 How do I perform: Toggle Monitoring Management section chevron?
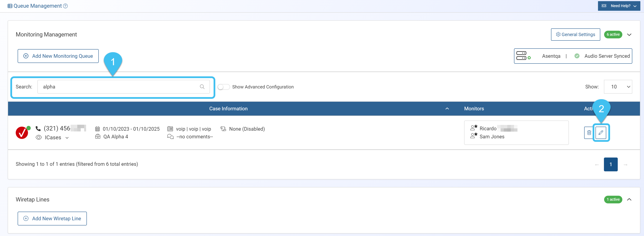click(629, 35)
